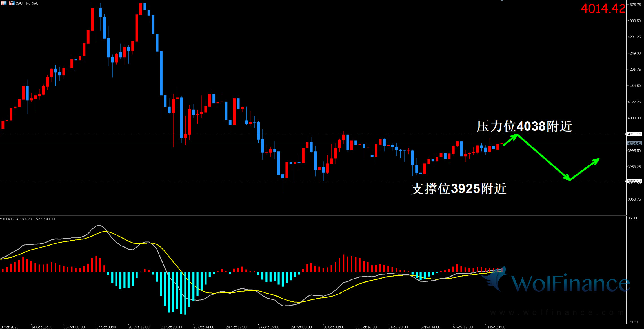Click the Depth of Market table icon
Screen dimensions: 644x329
click(x=4, y=3)
